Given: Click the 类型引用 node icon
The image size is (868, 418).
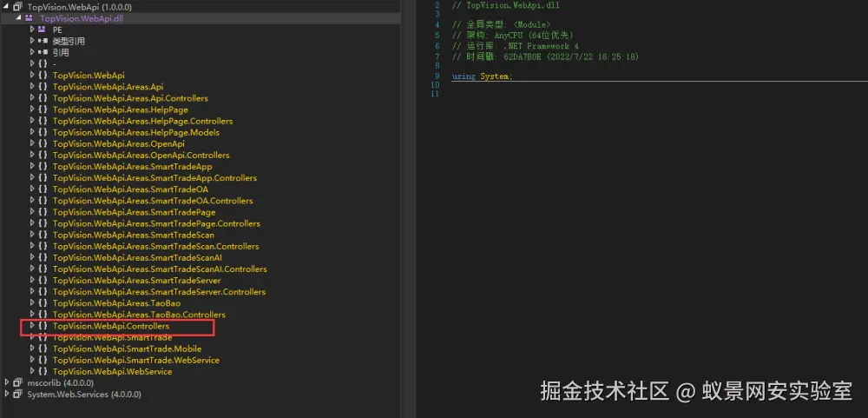Looking at the screenshot, I should coord(43,41).
